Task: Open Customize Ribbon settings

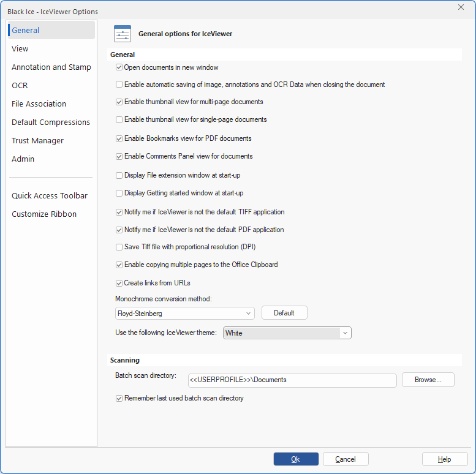Action: pyautogui.click(x=44, y=214)
